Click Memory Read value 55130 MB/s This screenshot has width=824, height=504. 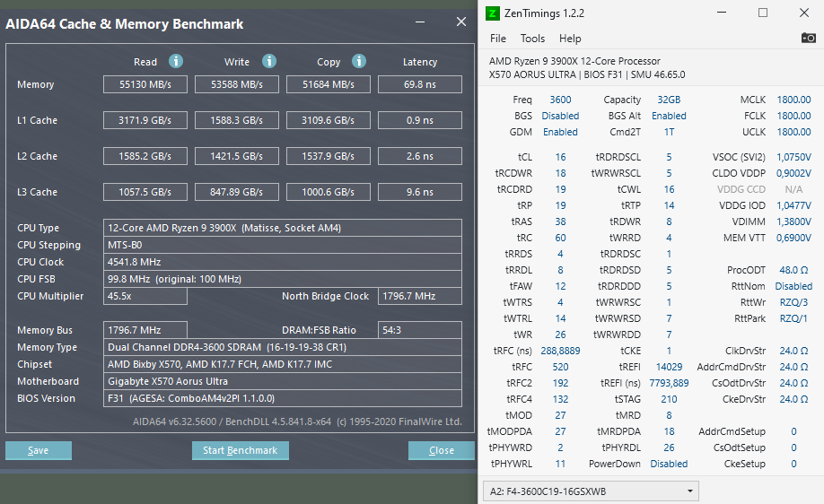145,84
